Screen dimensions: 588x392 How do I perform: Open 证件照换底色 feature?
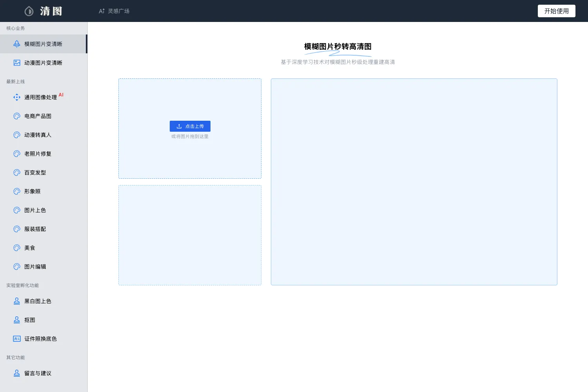pyautogui.click(x=44, y=339)
